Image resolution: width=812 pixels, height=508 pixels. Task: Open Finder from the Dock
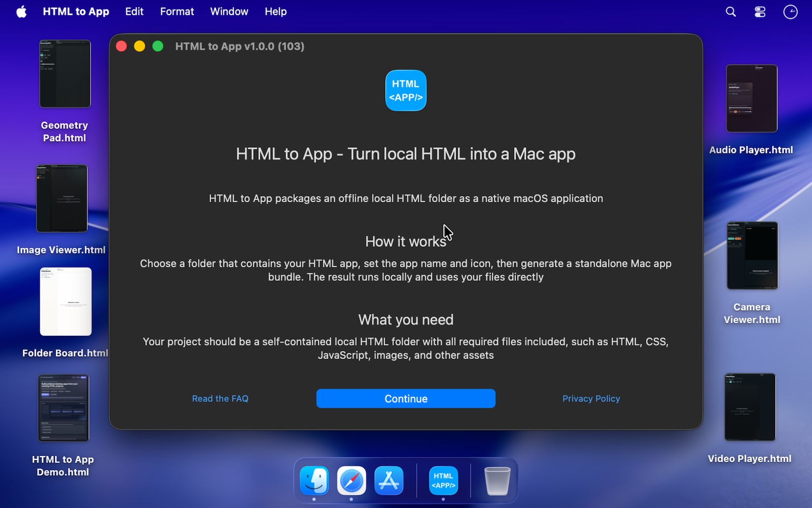click(314, 480)
